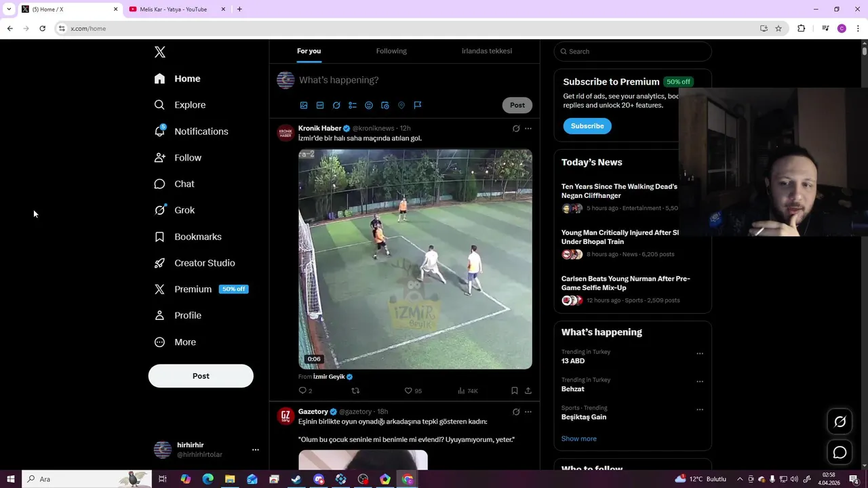This screenshot has height=488, width=868.
Task: Open Grok from the sidebar
Action: (x=175, y=210)
